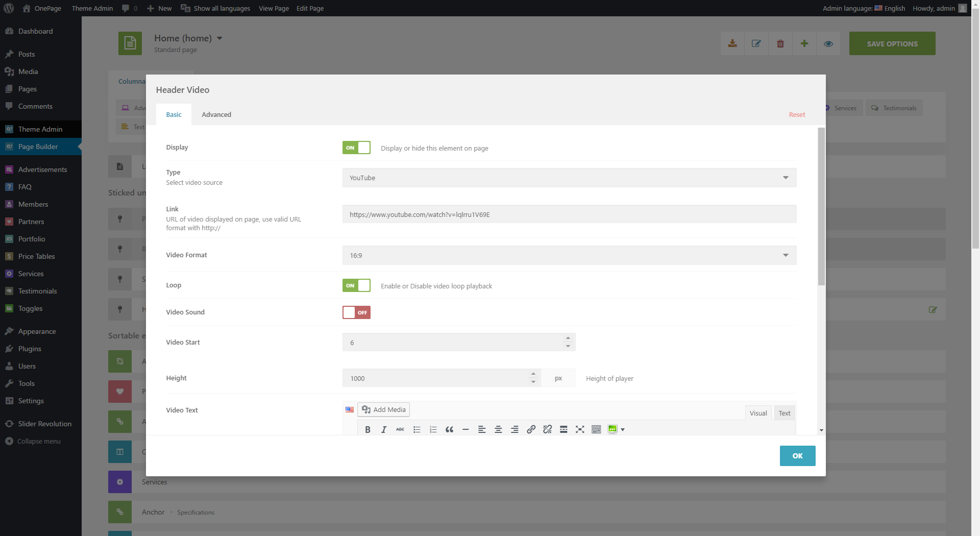Click the Home page document icon
The height and width of the screenshot is (536, 980).
pos(130,43)
